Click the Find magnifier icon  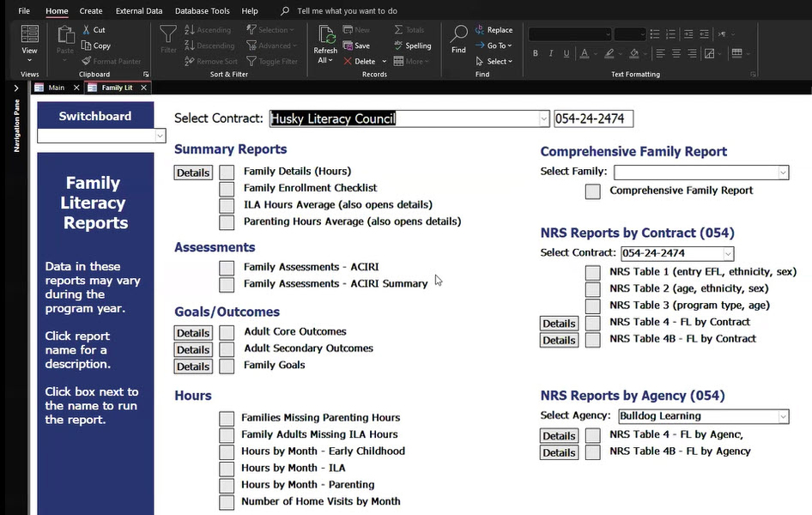click(458, 34)
